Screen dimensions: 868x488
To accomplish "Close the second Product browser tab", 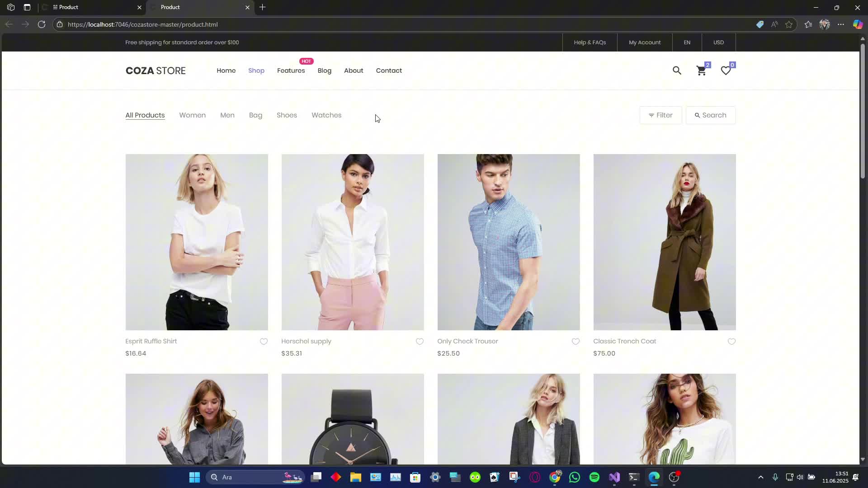I will (x=247, y=7).
